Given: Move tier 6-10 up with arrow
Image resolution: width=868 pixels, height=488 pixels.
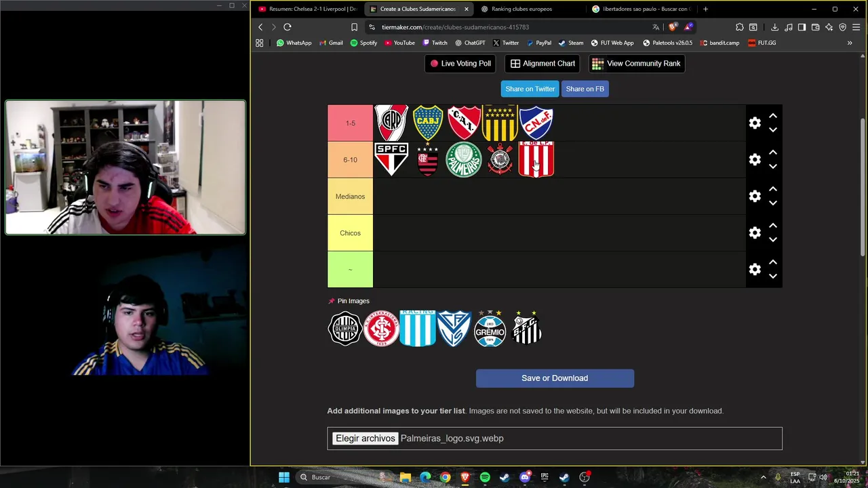Looking at the screenshot, I should (773, 152).
